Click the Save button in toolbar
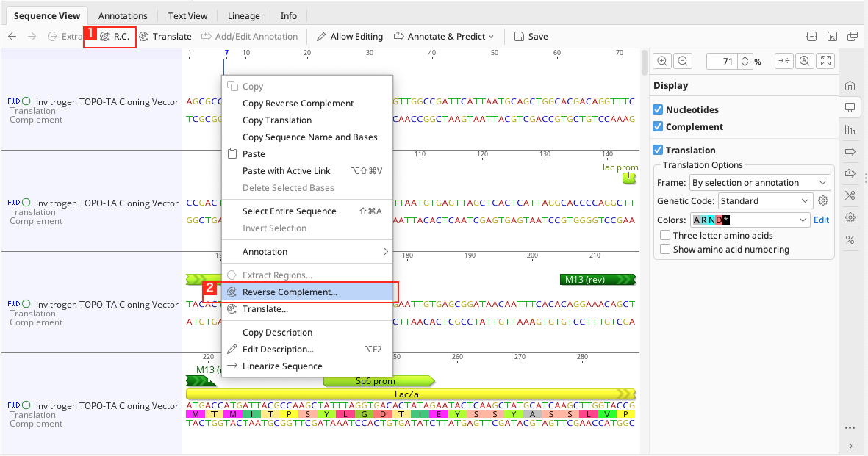 (x=531, y=36)
